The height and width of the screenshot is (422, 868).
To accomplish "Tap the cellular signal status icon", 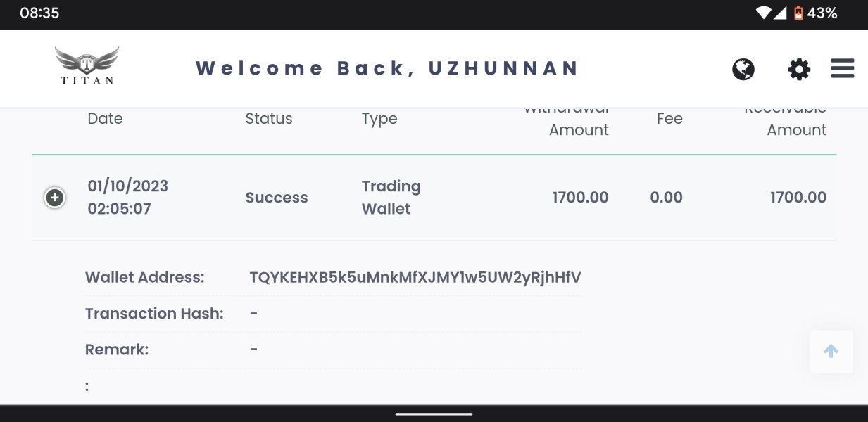I will coord(780,13).
